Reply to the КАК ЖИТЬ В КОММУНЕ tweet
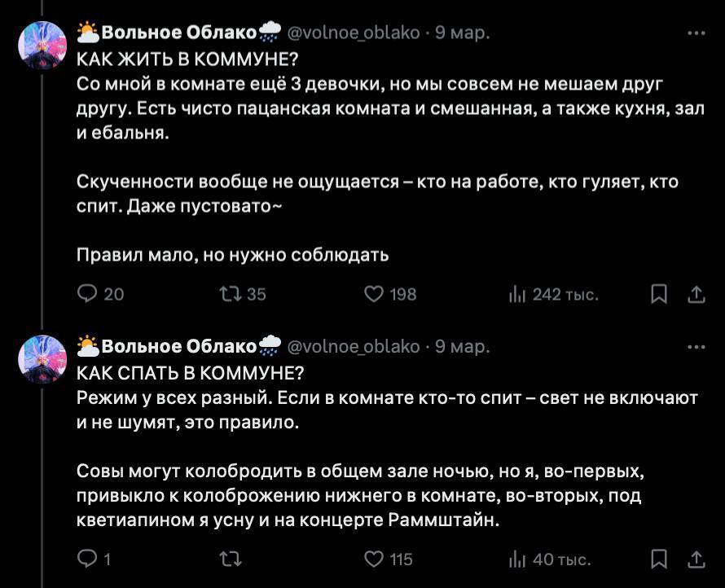The width and height of the screenshot is (725, 588). click(x=86, y=294)
